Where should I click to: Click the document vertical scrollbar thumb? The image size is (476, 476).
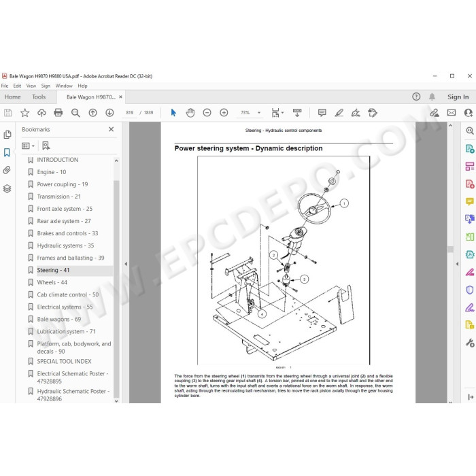(x=450, y=250)
